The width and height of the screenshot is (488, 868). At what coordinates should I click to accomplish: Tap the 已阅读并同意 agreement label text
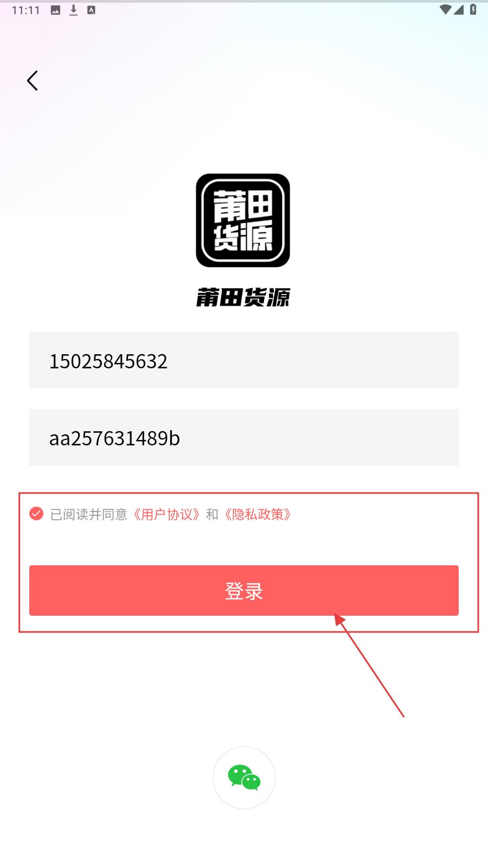(x=88, y=514)
